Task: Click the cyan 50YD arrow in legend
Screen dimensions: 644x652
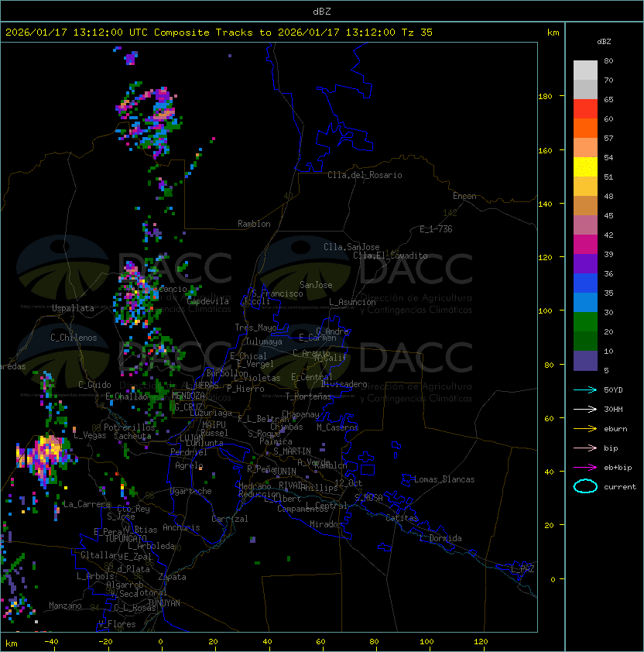Action: [x=585, y=389]
